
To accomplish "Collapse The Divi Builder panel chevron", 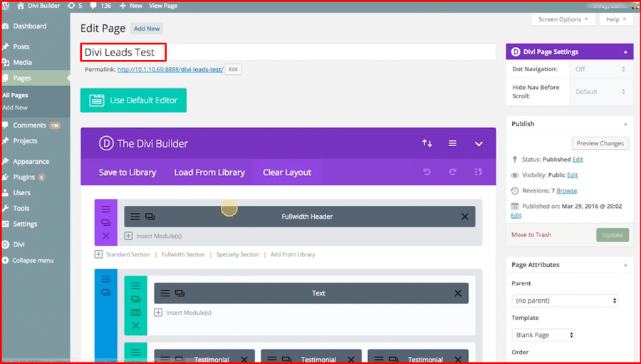I will pos(479,144).
